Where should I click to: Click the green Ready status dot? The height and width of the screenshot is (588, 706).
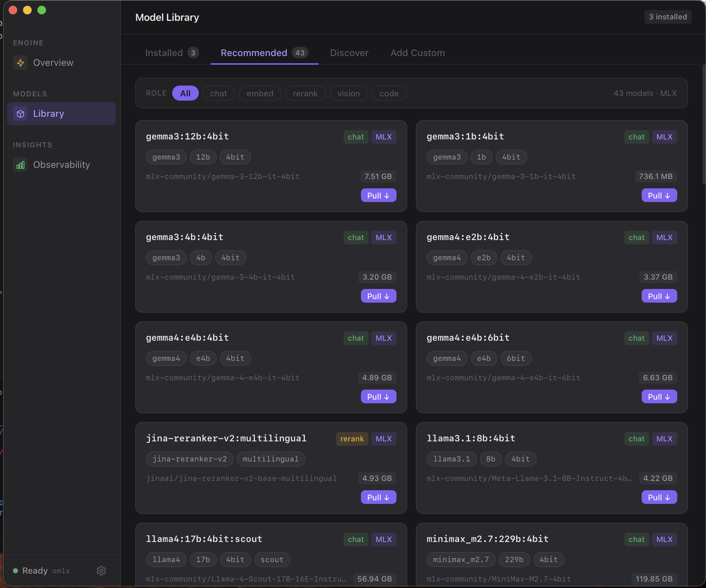click(15, 571)
